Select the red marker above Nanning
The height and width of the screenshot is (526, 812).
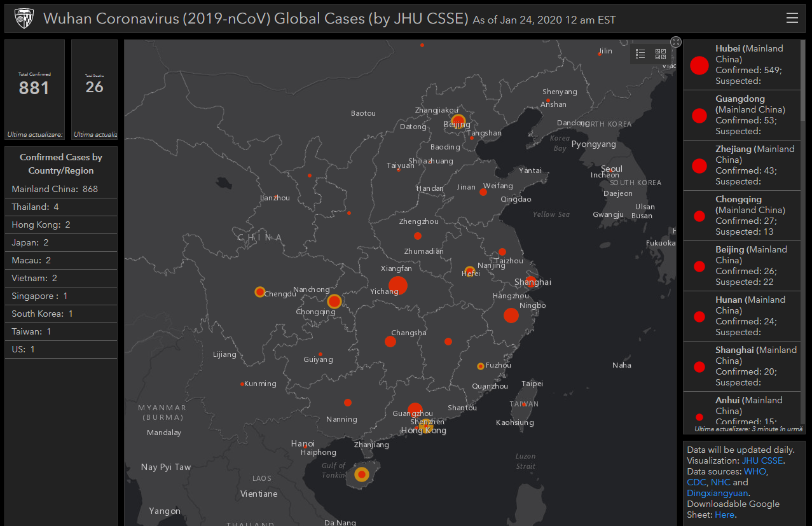[x=348, y=403]
